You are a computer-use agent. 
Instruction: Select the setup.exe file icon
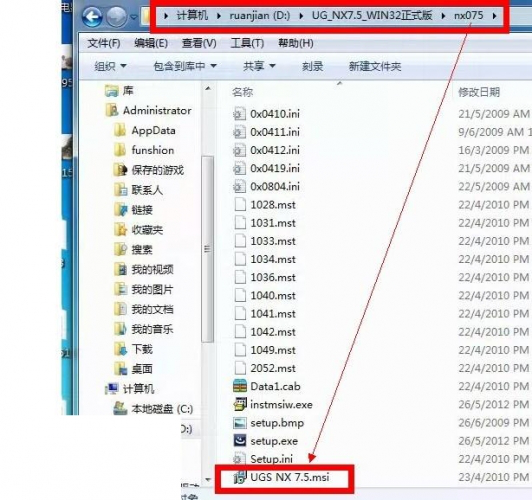click(x=240, y=440)
